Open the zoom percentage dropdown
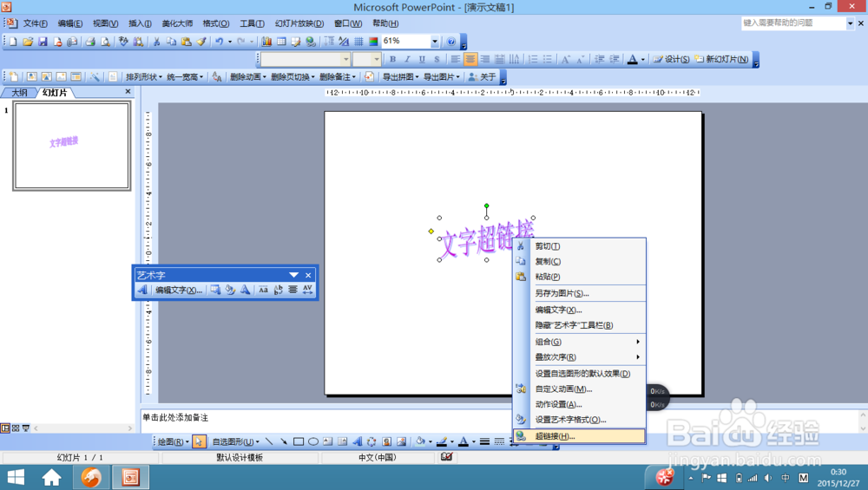The image size is (868, 490). coord(435,42)
